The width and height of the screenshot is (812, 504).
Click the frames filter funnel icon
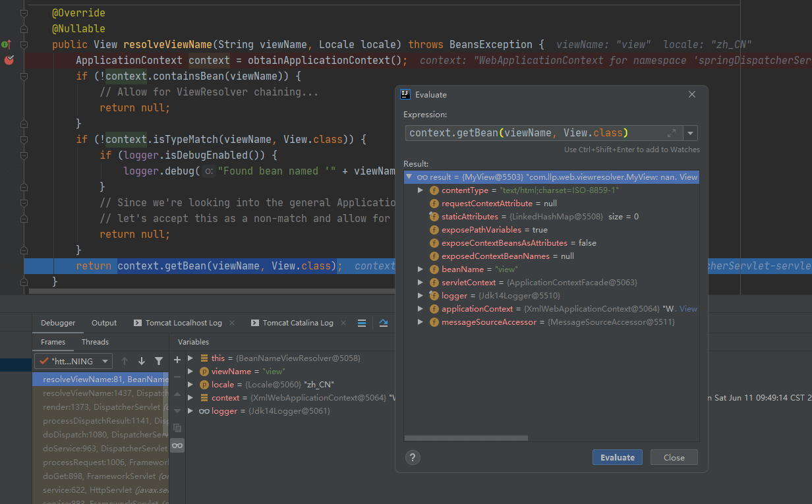coord(158,361)
